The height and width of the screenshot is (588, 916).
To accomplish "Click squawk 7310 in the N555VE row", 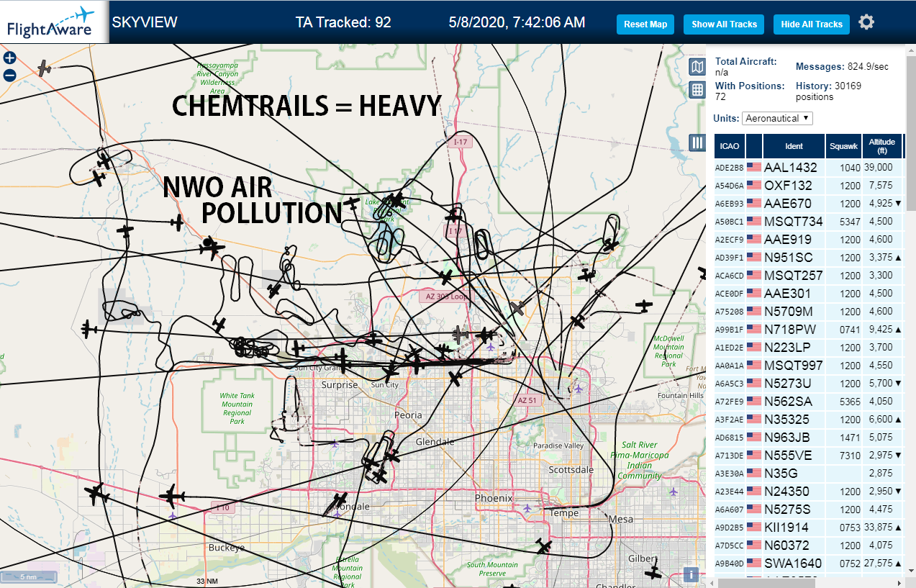I will pos(850,455).
